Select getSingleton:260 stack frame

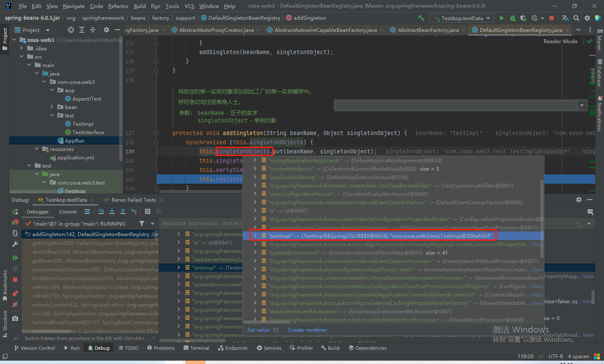point(90,243)
